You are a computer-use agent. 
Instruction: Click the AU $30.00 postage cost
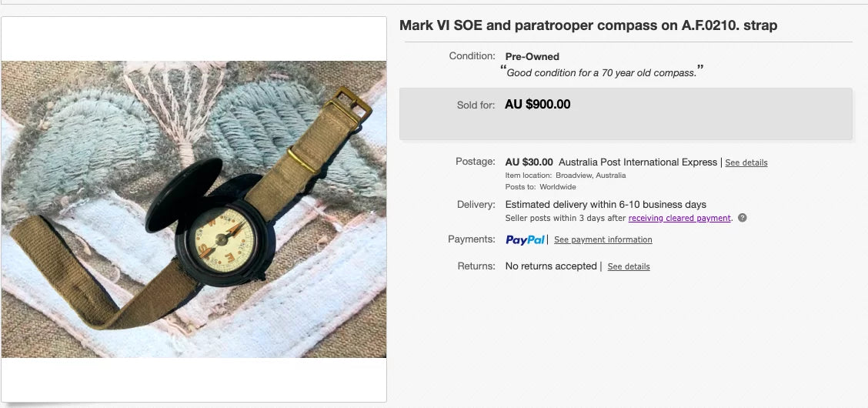(x=529, y=162)
